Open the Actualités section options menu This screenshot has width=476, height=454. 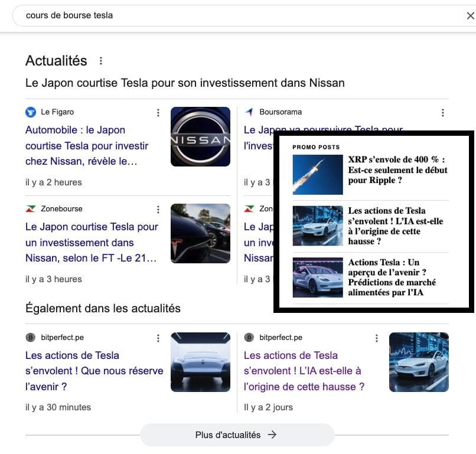pos(101,61)
